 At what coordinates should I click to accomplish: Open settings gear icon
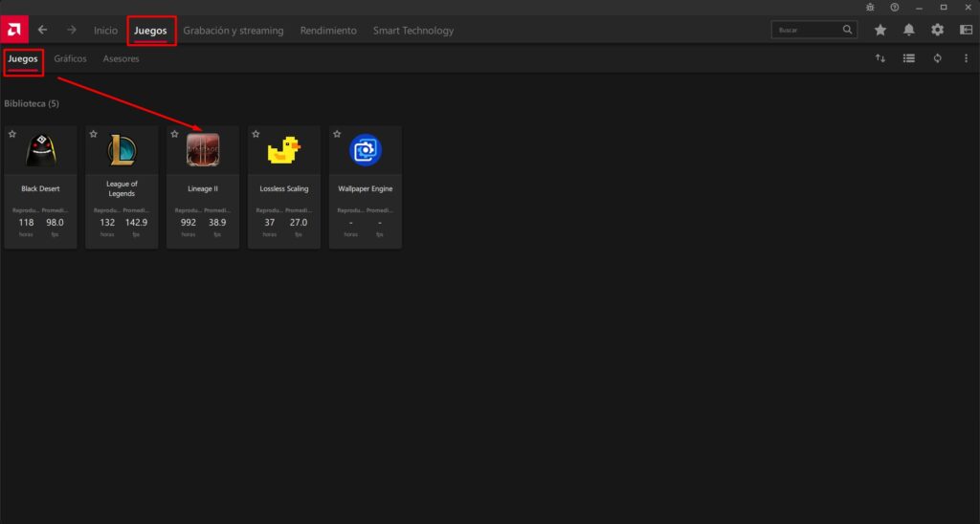938,30
